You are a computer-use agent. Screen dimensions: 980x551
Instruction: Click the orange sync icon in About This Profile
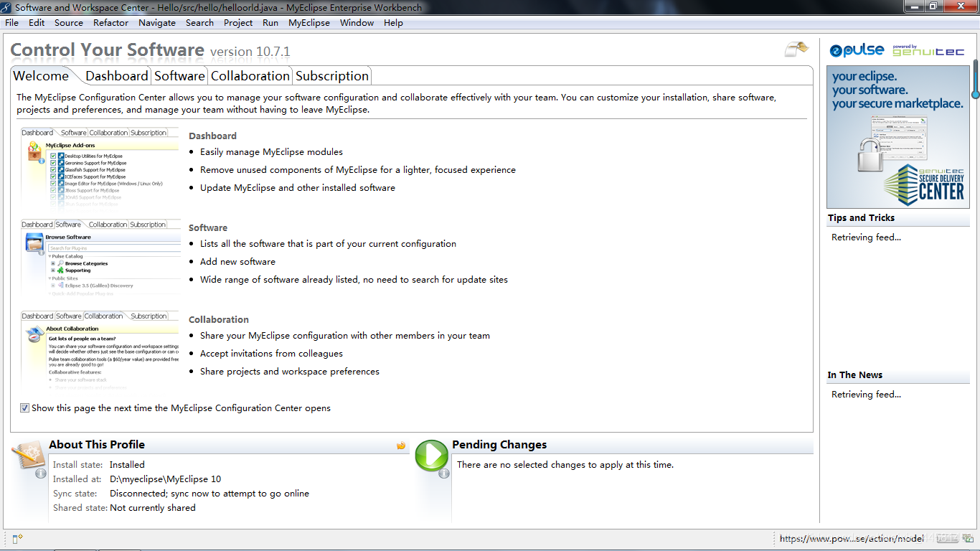(x=401, y=446)
